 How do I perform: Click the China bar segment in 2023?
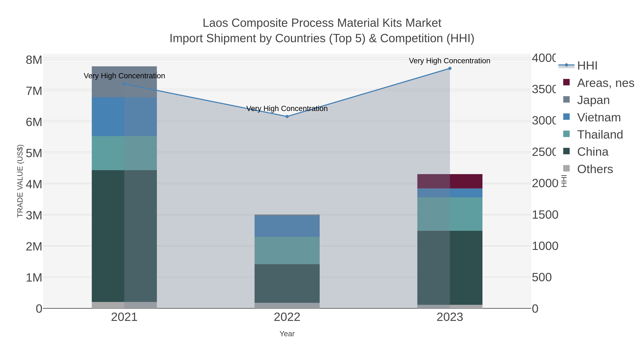pos(450,268)
